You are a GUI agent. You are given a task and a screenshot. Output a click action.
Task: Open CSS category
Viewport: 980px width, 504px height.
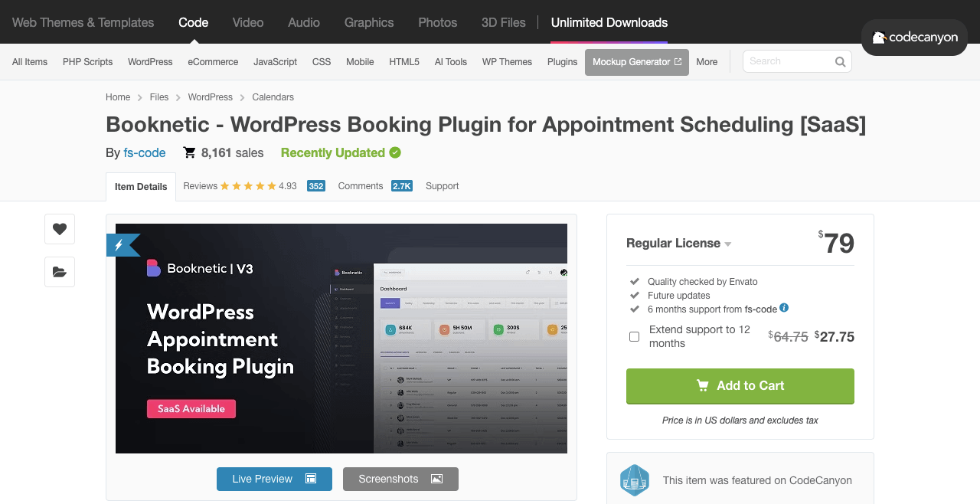[x=322, y=62]
